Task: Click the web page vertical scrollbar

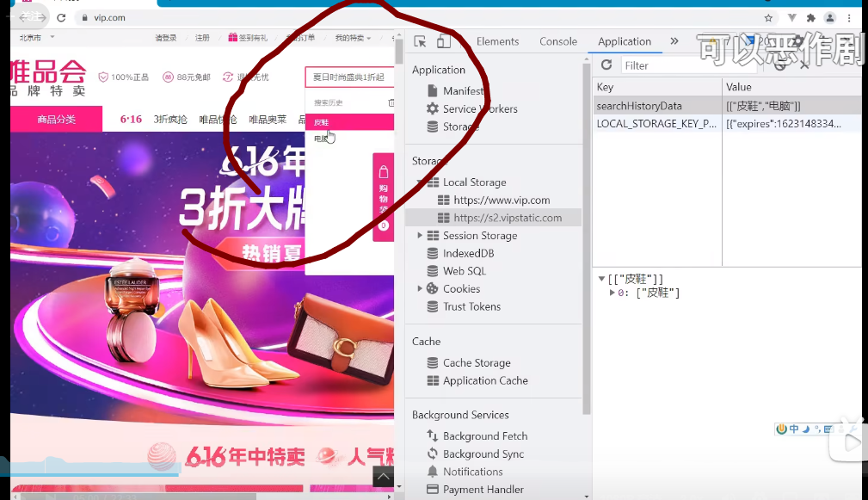Action: point(398,50)
